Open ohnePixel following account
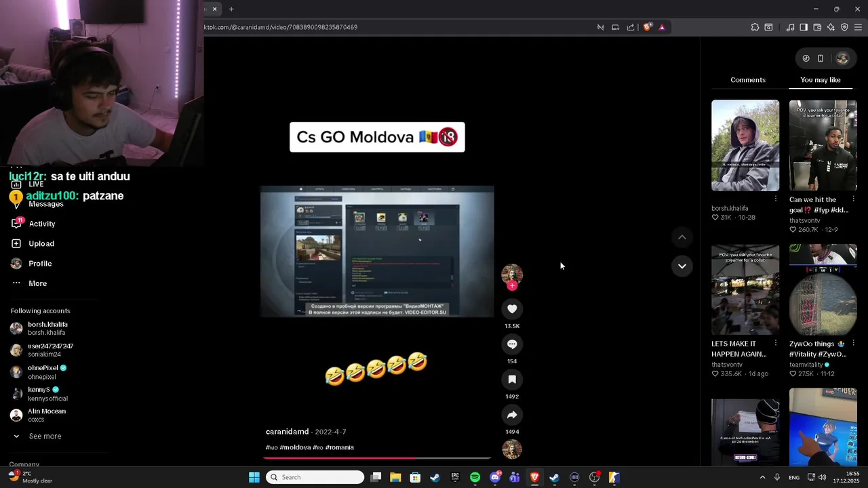Image resolution: width=868 pixels, height=488 pixels. pos(39,371)
